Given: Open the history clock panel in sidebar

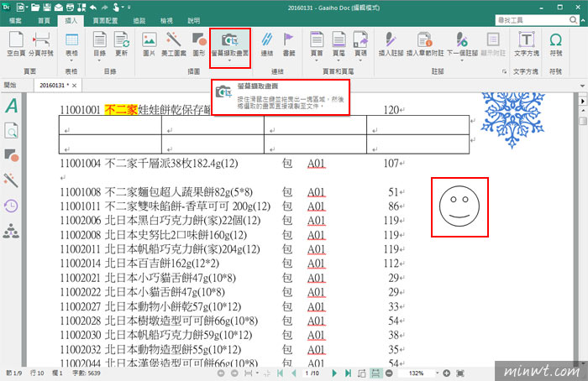Looking at the screenshot, I should [11, 206].
